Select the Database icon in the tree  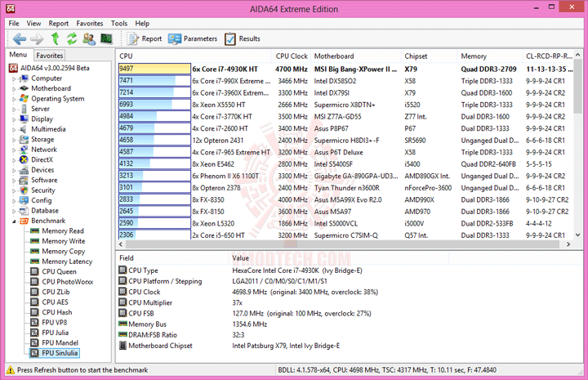tap(24, 211)
